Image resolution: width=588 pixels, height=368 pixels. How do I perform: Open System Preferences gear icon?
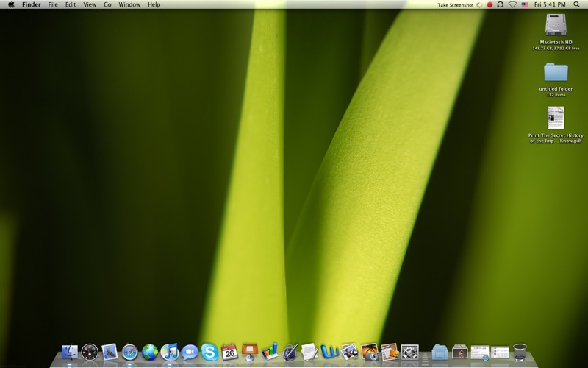409,353
